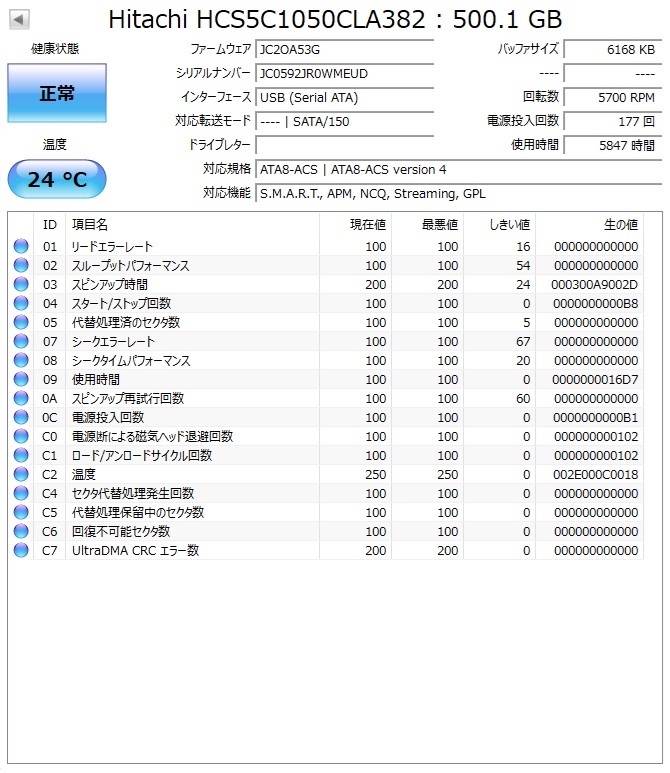Viewport: 670px width, 773px height.
Task: Click the power-on count field 177 回
Action: (613, 121)
